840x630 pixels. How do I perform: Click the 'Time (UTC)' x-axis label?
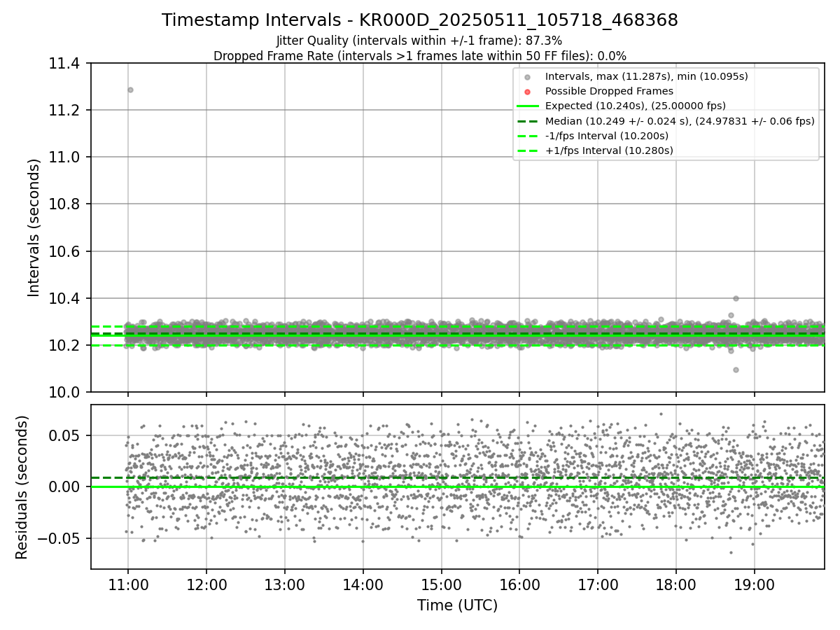pyautogui.click(x=457, y=606)
